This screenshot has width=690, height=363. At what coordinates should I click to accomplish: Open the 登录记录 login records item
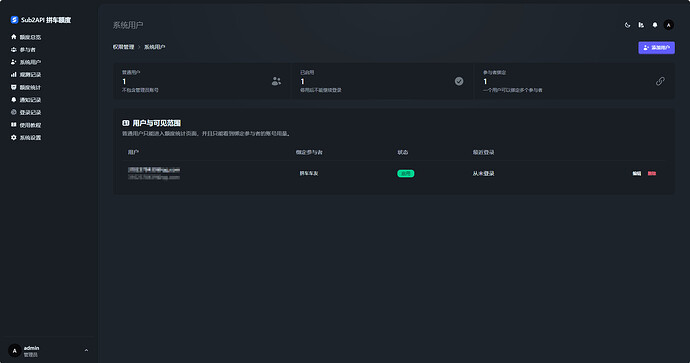point(26,112)
